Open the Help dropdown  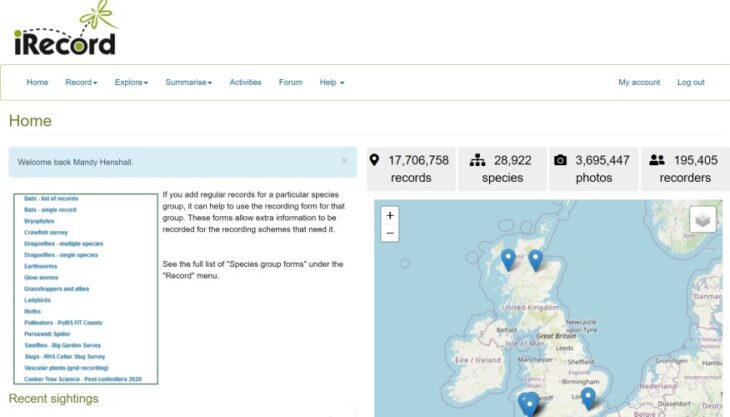click(x=332, y=82)
